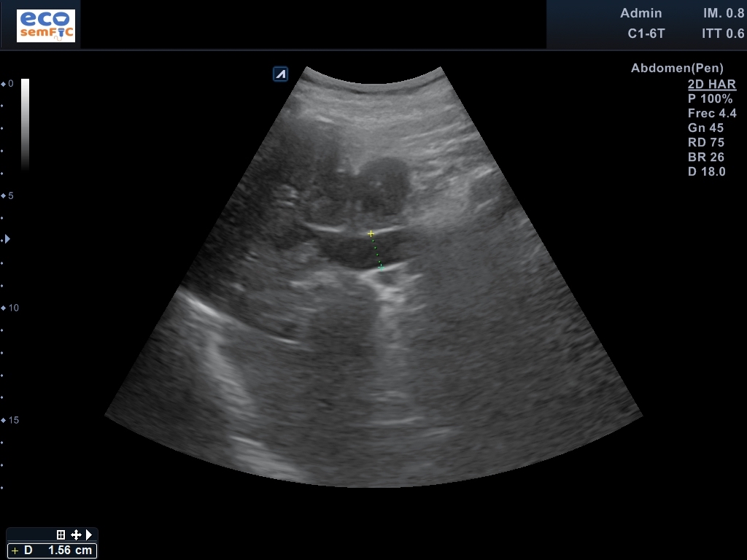This screenshot has height=560, width=747.
Task: Click the RD 75 dynamic range parameter
Action: 705,143
